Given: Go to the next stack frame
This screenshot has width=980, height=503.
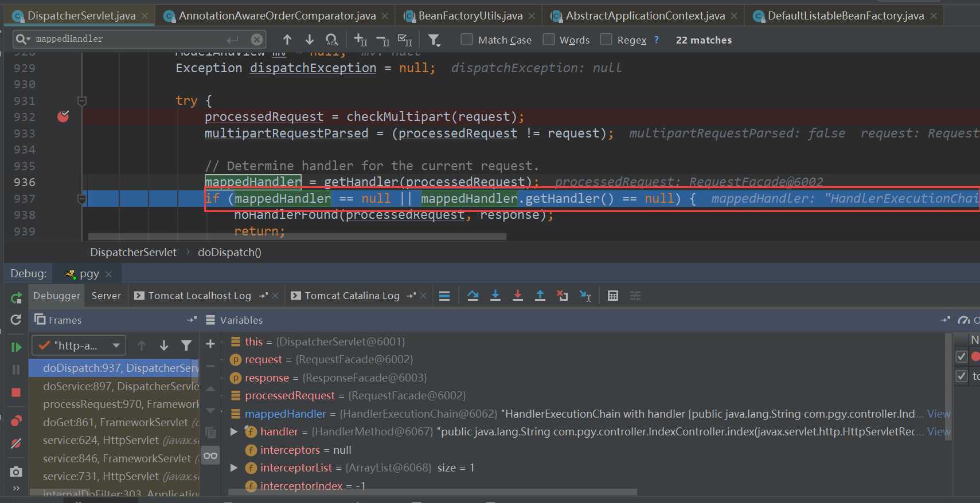Looking at the screenshot, I should pos(164,345).
